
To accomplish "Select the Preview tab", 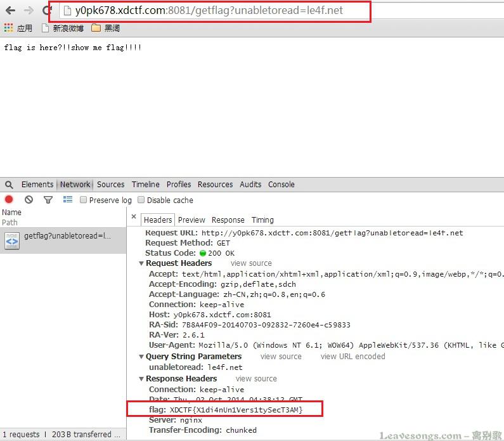I will pyautogui.click(x=191, y=220).
